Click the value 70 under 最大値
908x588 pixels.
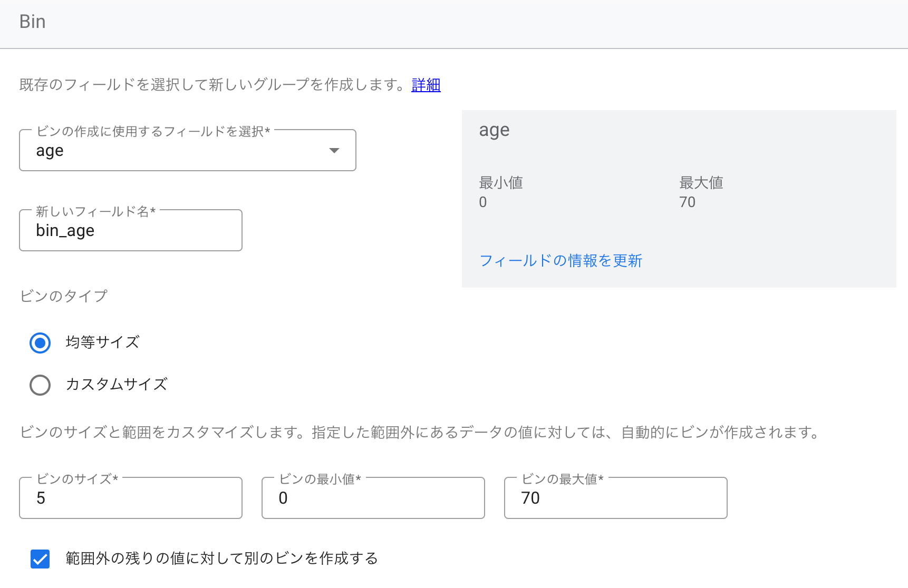click(687, 202)
